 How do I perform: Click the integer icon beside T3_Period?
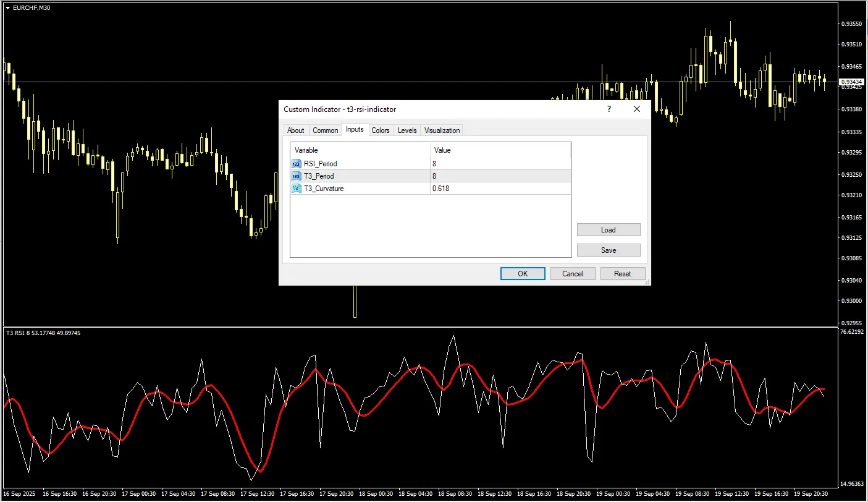point(296,176)
